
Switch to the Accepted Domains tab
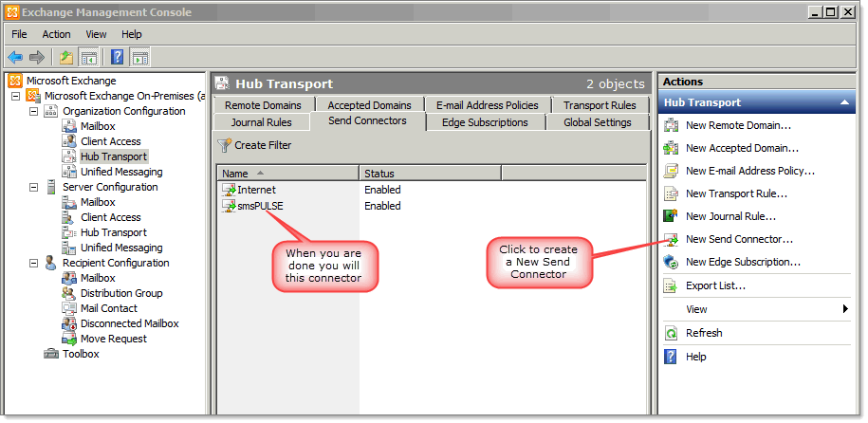tap(369, 105)
